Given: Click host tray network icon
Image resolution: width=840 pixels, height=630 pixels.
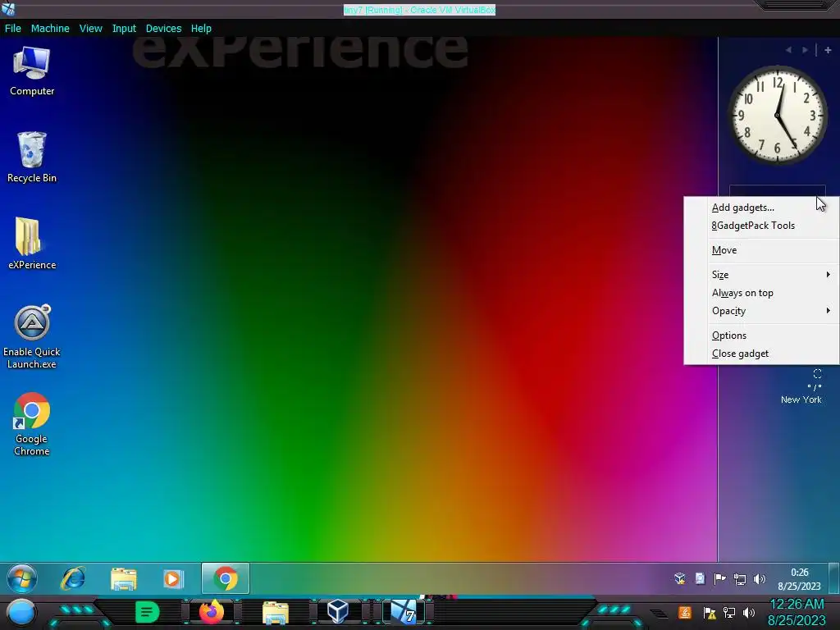Looking at the screenshot, I should (x=729, y=612).
